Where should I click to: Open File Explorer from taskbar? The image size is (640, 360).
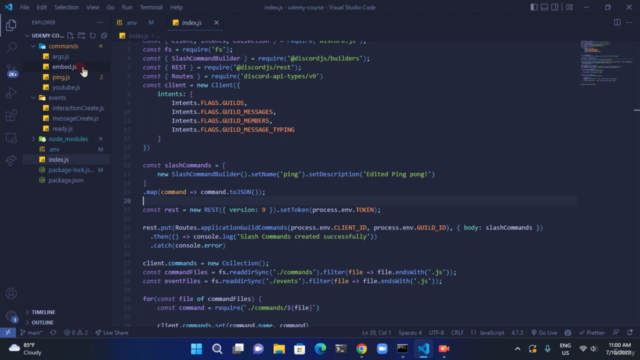[x=279, y=349]
